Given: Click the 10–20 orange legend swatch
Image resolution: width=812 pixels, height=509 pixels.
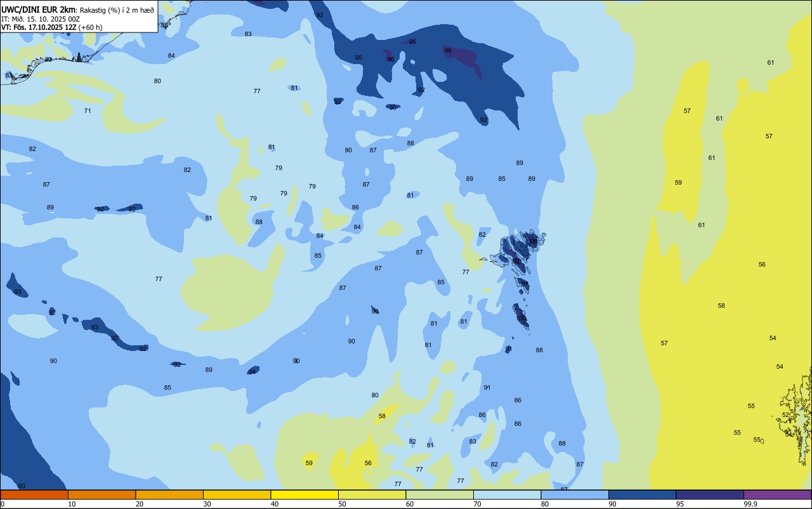Looking at the screenshot, I should [101, 494].
